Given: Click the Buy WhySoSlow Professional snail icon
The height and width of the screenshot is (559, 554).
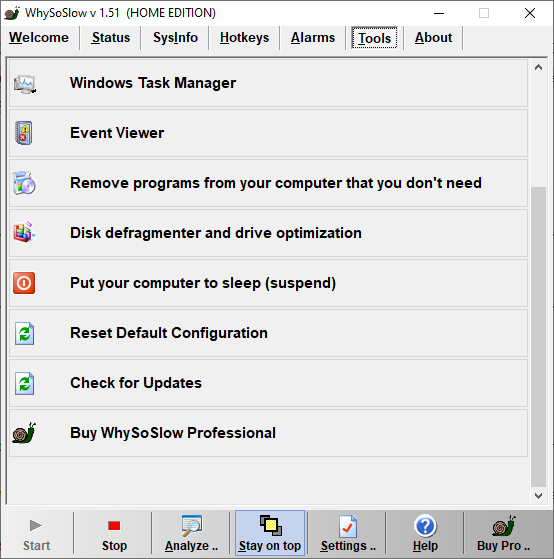Looking at the screenshot, I should [24, 433].
